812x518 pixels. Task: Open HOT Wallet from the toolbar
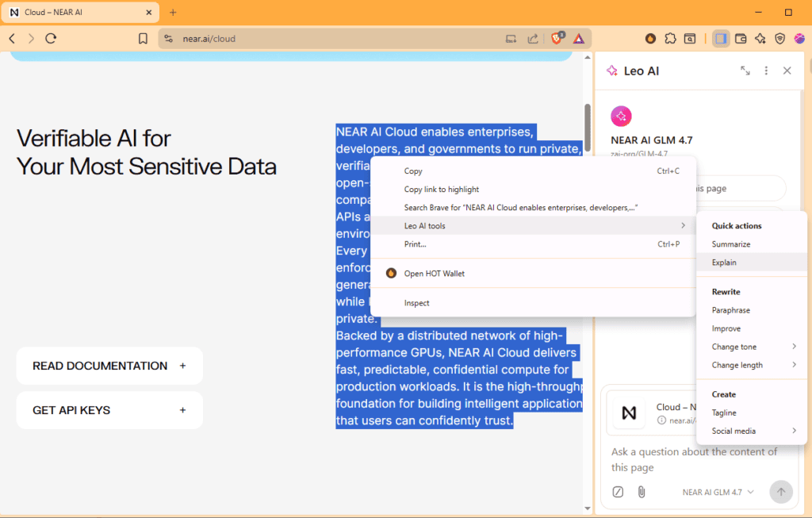650,38
